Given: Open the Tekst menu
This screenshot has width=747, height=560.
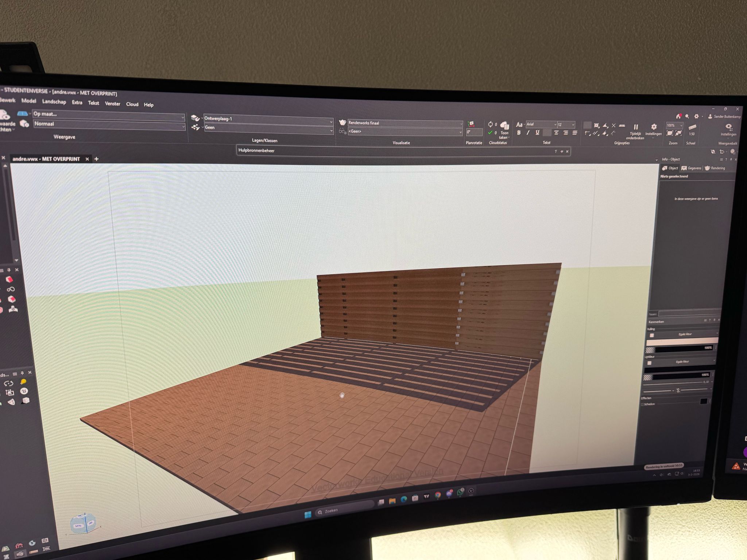Looking at the screenshot, I should (x=93, y=103).
